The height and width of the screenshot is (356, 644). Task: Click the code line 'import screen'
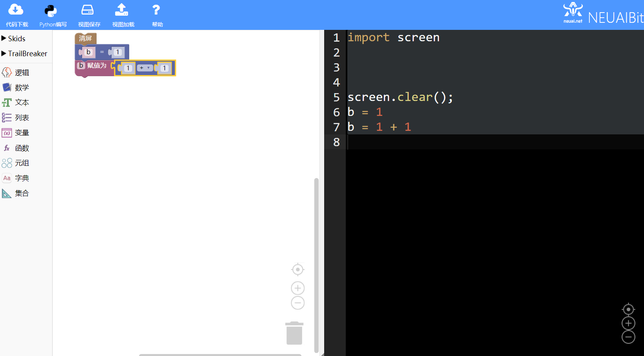click(394, 37)
